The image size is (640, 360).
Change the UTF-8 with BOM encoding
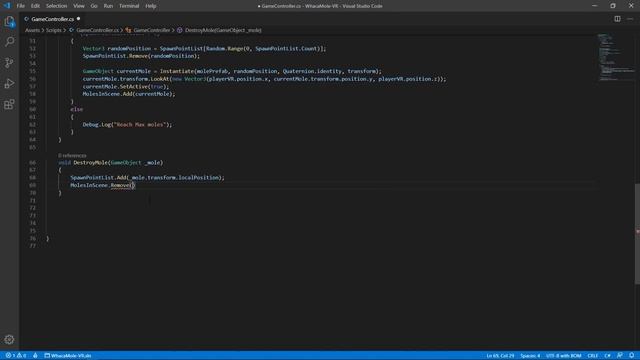click(563, 356)
